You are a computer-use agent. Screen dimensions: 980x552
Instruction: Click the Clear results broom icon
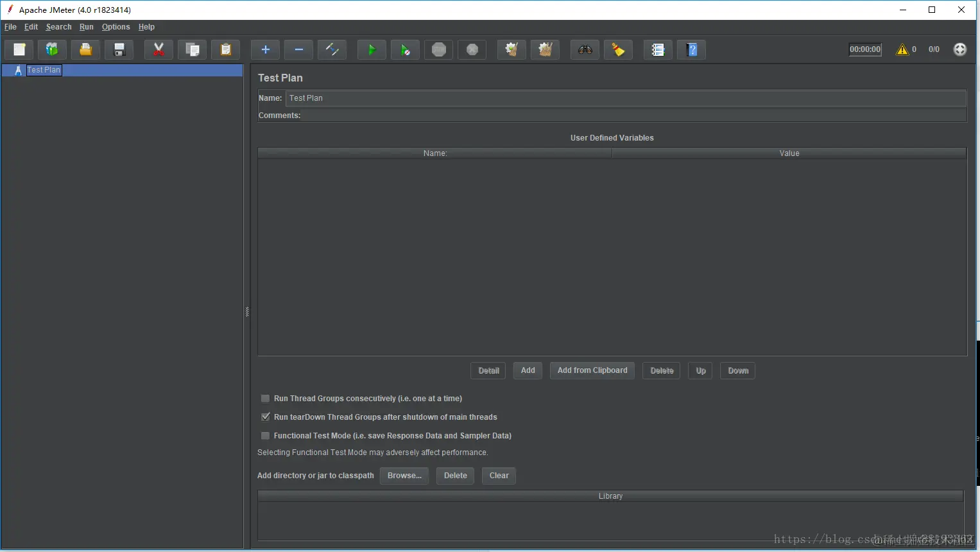[x=511, y=49]
